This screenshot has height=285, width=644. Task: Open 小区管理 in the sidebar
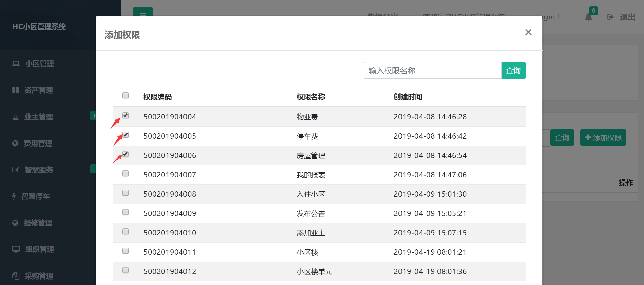(x=39, y=64)
